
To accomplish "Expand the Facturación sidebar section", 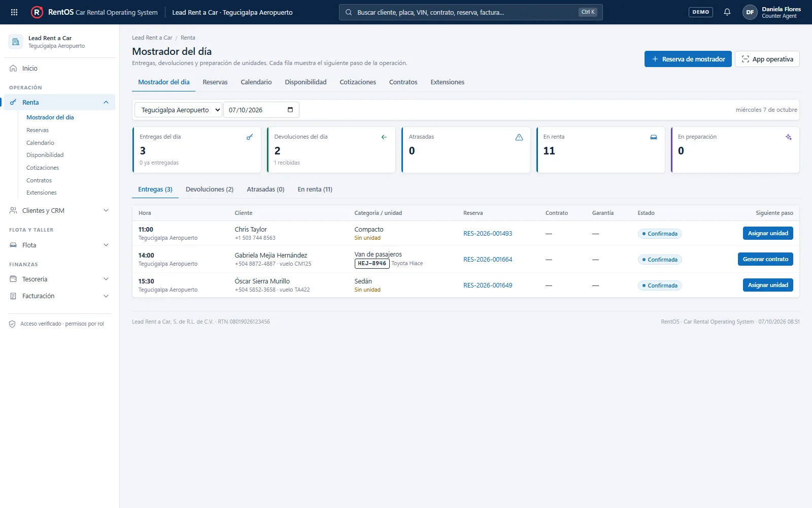I will [106, 296].
